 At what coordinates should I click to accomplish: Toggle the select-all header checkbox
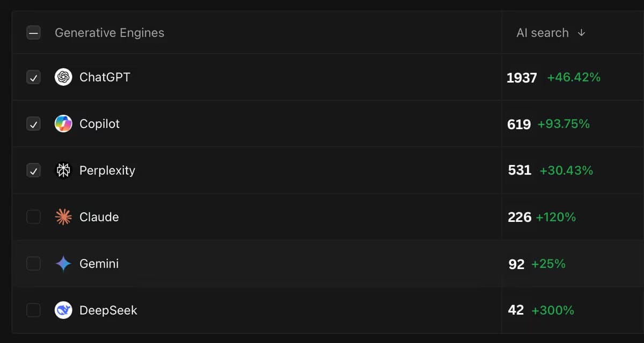pyautogui.click(x=33, y=33)
